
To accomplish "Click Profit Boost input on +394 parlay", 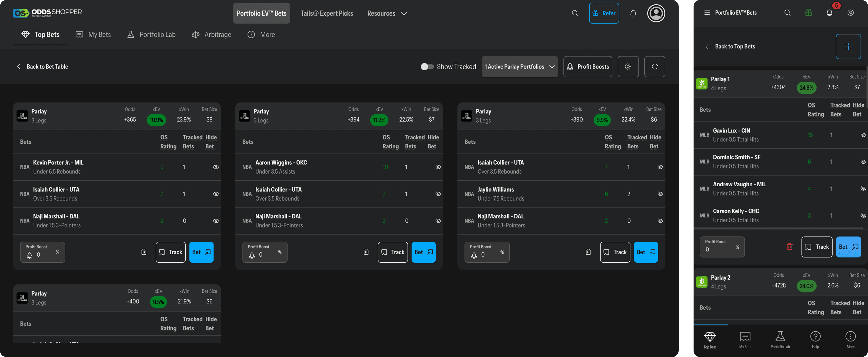I will [x=264, y=255].
